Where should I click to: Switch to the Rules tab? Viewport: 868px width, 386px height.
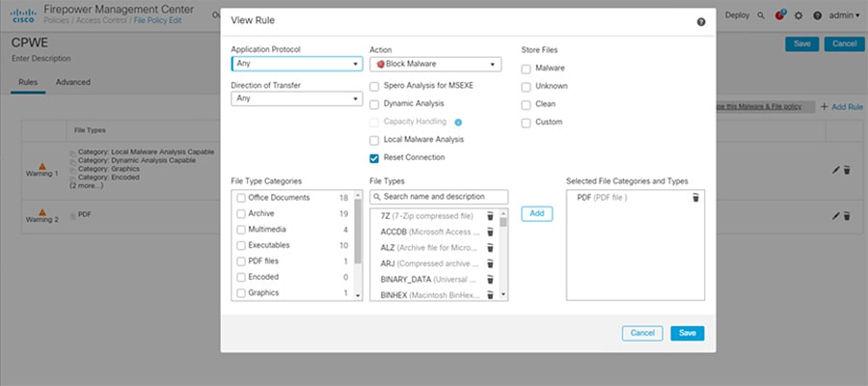(28, 82)
